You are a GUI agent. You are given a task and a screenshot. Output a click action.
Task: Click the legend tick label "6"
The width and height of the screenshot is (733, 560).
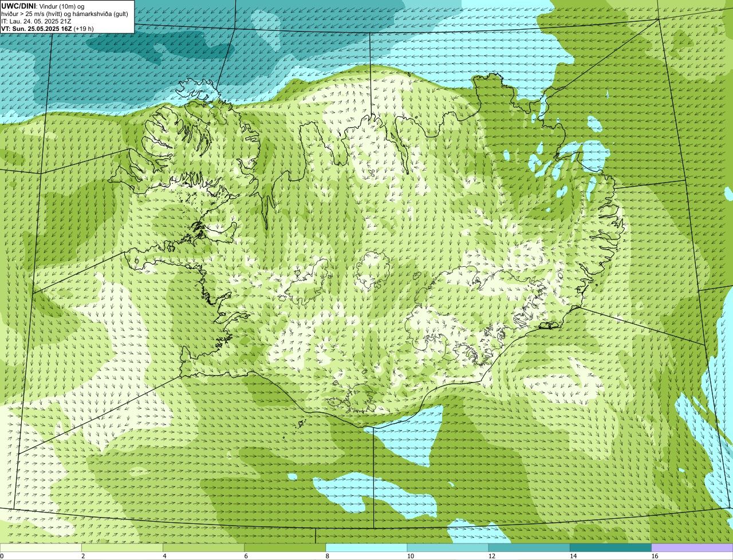pyautogui.click(x=246, y=556)
